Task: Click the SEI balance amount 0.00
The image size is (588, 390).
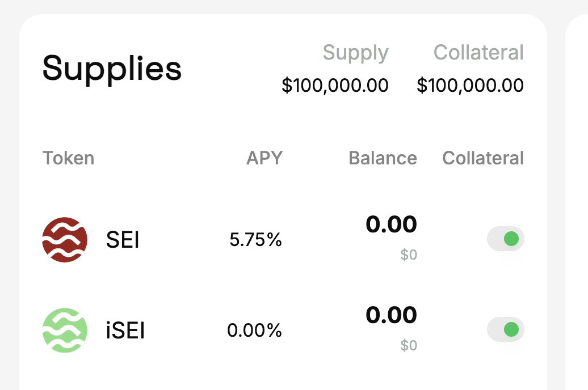Action: (x=391, y=224)
